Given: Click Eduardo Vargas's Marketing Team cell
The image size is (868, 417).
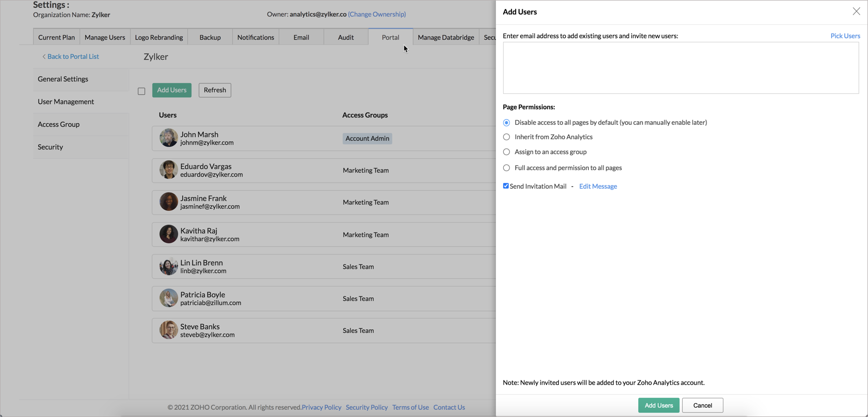Looking at the screenshot, I should pos(366,170).
